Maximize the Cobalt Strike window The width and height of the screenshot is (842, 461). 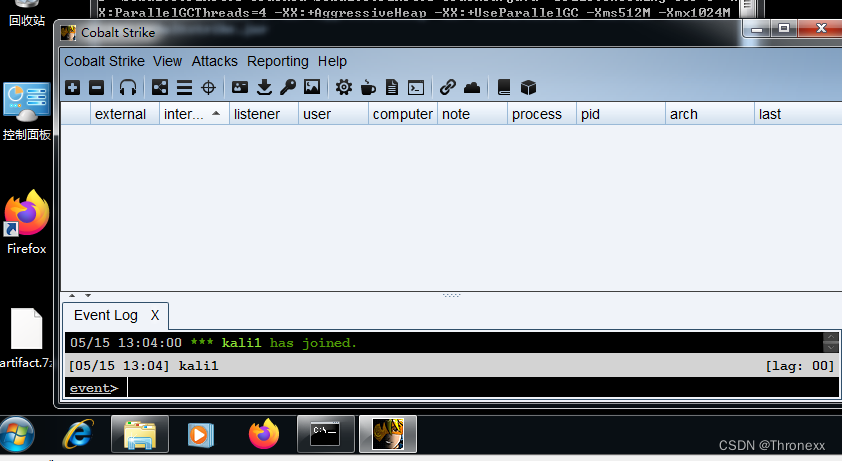[x=784, y=28]
